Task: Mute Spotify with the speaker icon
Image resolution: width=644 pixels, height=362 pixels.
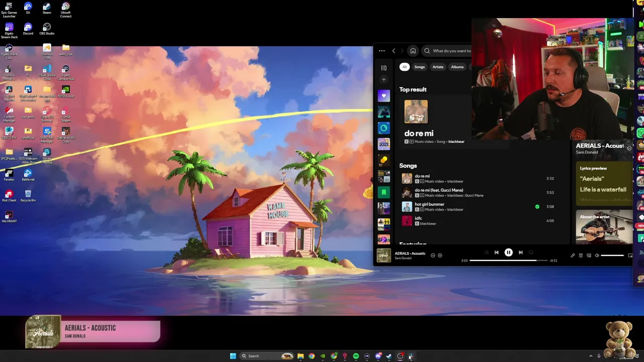Action: coord(597,255)
